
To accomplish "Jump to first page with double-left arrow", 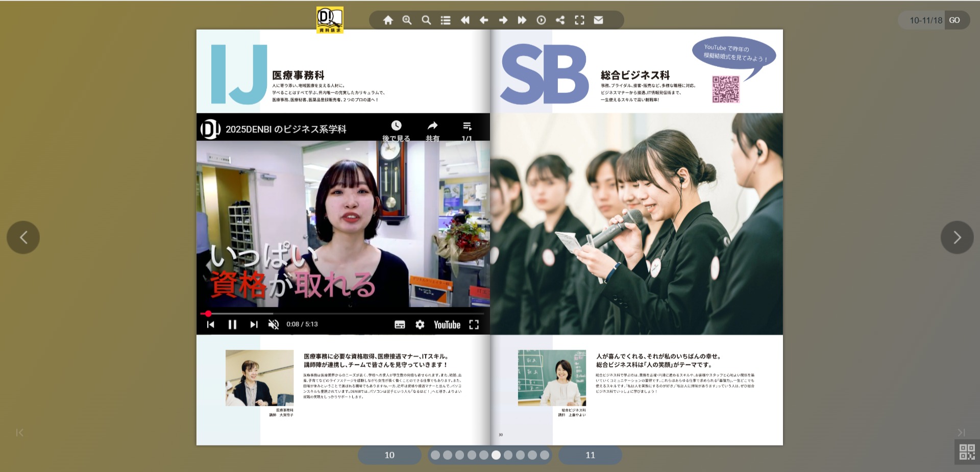I will point(464,20).
